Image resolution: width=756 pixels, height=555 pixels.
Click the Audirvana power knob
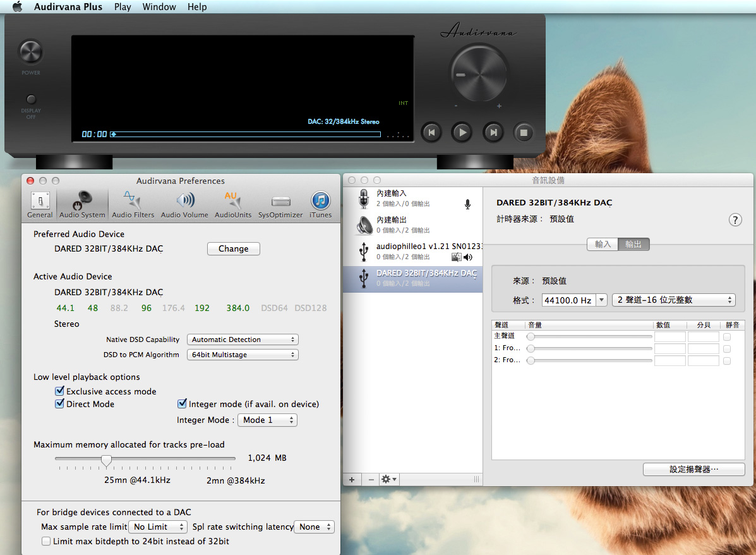coord(30,52)
